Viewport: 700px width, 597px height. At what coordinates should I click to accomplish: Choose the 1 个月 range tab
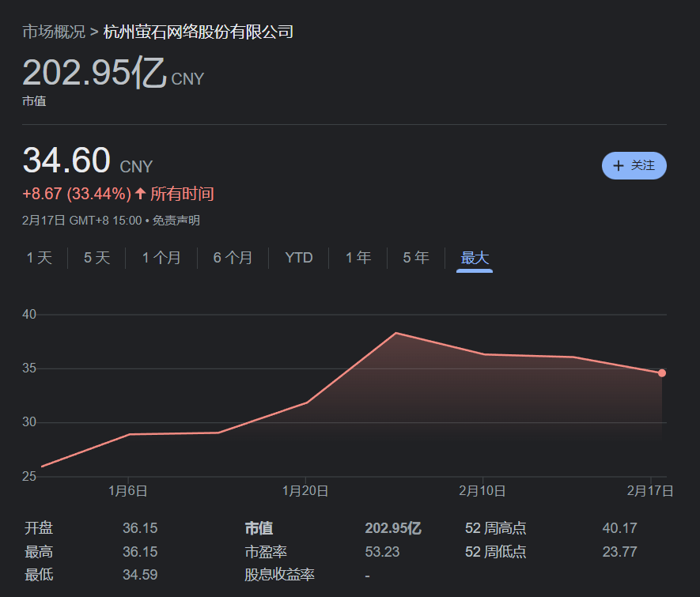pyautogui.click(x=161, y=258)
